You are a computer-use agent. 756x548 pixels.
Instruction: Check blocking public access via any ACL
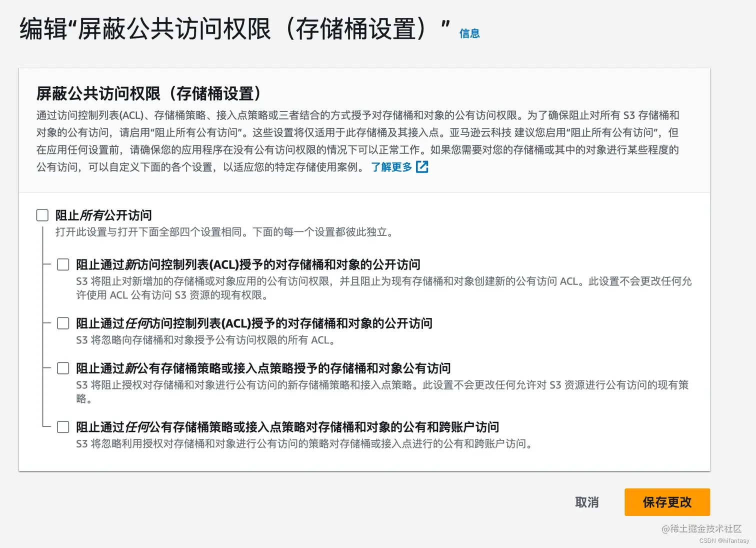(63, 323)
